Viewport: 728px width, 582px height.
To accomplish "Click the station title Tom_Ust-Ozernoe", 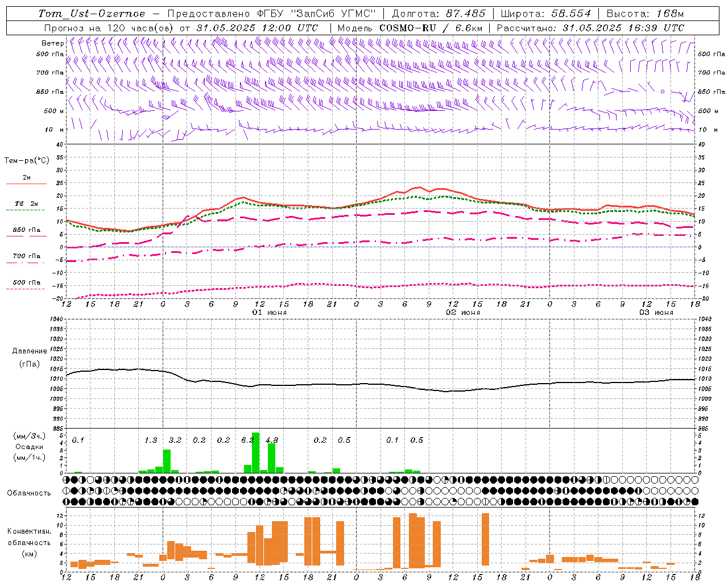I will 92,14.
